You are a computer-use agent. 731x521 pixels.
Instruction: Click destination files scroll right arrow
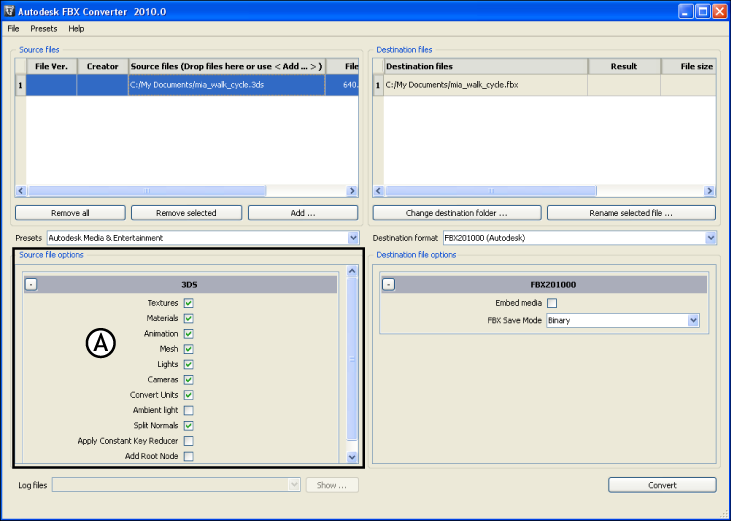tap(710, 191)
